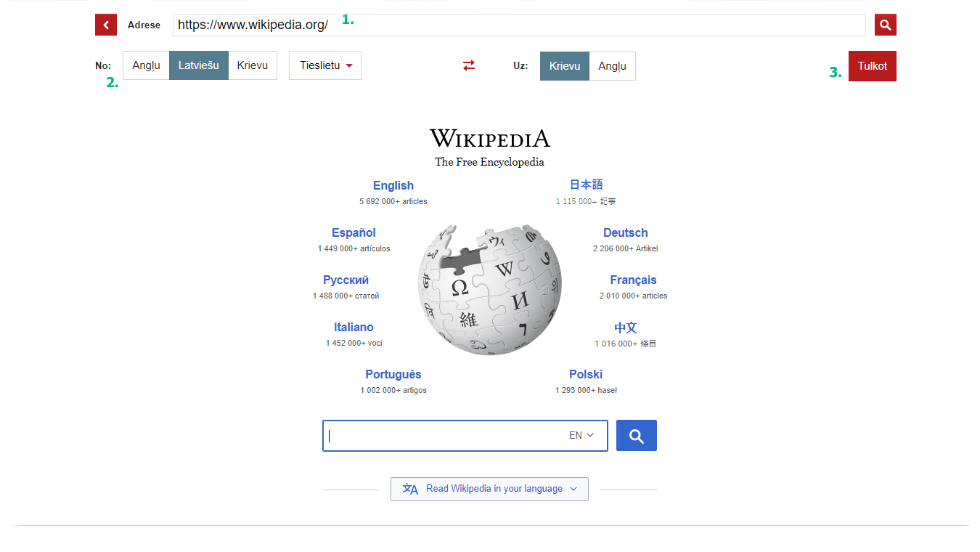Open Deutsch Wikipedia link

point(626,232)
